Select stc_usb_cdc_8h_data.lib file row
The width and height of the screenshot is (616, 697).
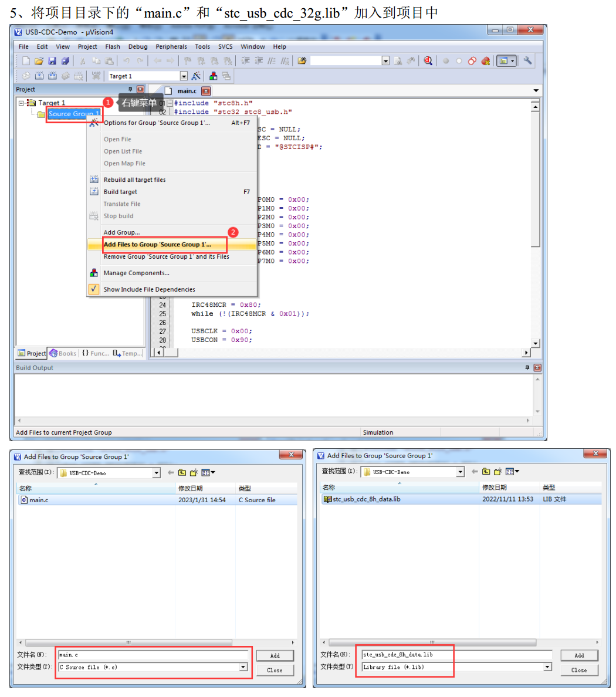point(461,499)
